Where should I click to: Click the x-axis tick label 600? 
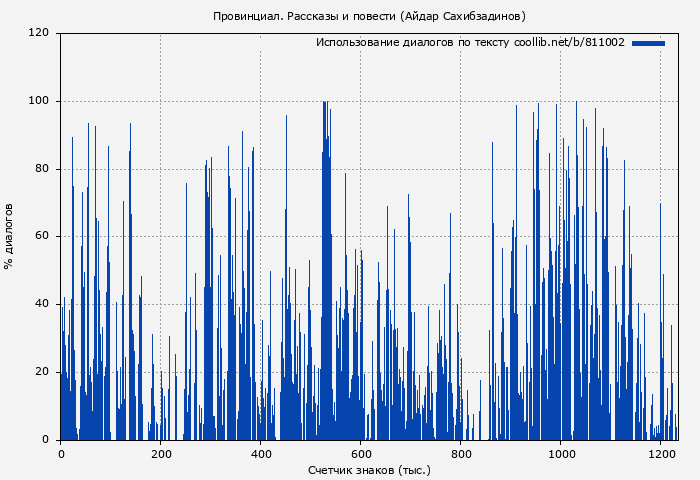point(360,453)
